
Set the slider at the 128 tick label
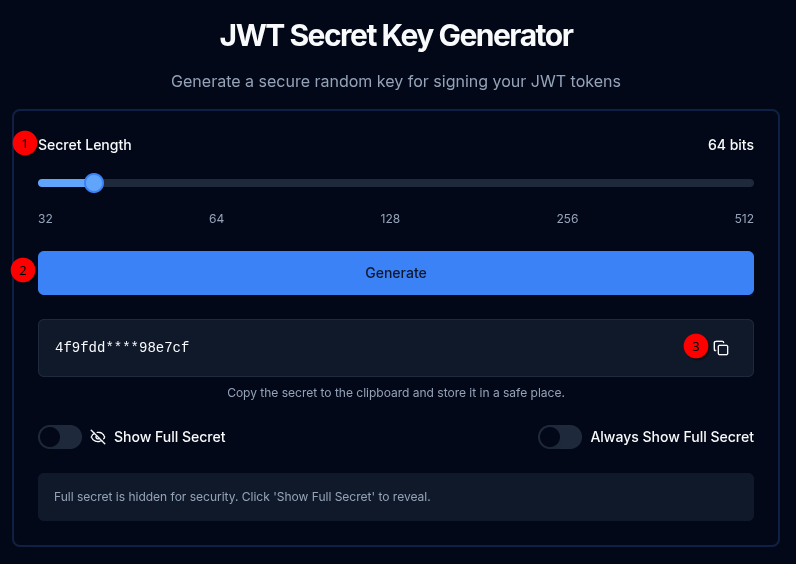(x=390, y=219)
